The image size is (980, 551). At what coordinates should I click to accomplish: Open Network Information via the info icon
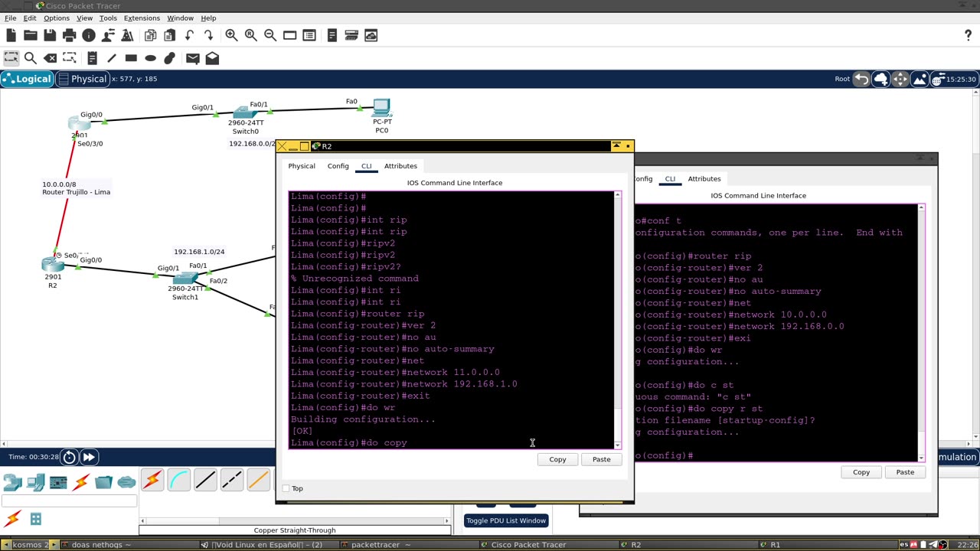89,35
